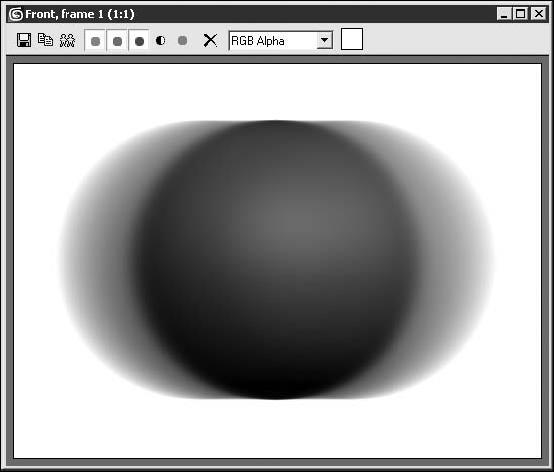Click the 3ds Max window logo icon
This screenshot has width=554, height=472.
click(x=16, y=14)
